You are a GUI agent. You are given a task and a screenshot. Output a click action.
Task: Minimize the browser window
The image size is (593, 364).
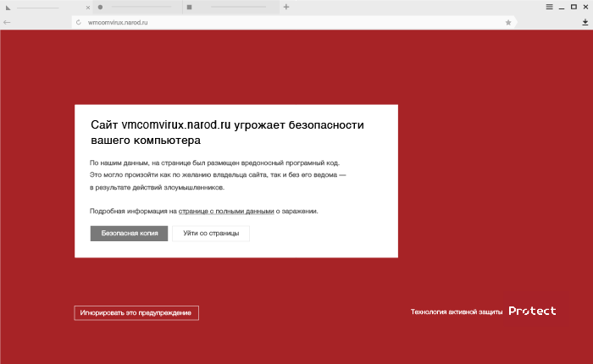coord(562,7)
